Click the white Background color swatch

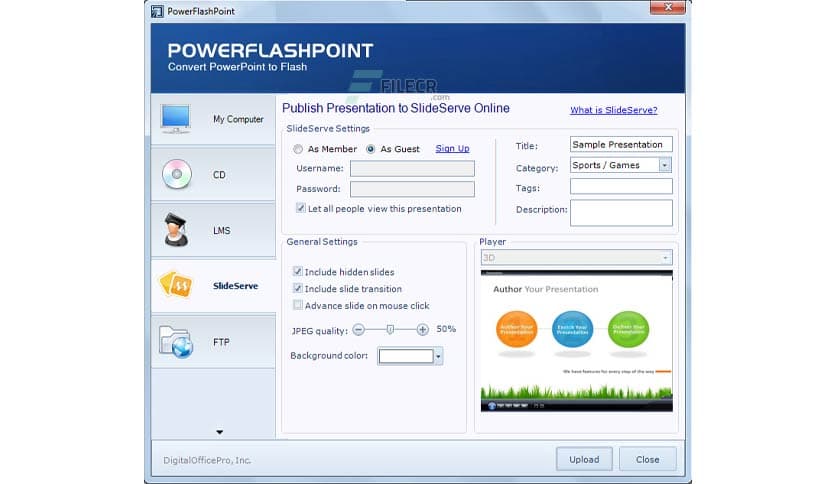point(406,356)
